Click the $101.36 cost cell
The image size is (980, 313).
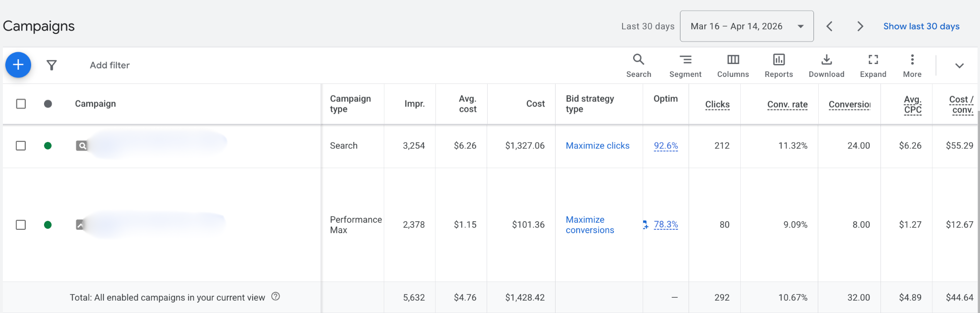click(x=528, y=225)
